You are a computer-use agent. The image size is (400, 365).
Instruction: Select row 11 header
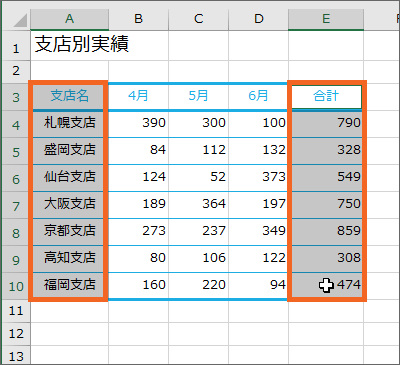click(x=16, y=311)
